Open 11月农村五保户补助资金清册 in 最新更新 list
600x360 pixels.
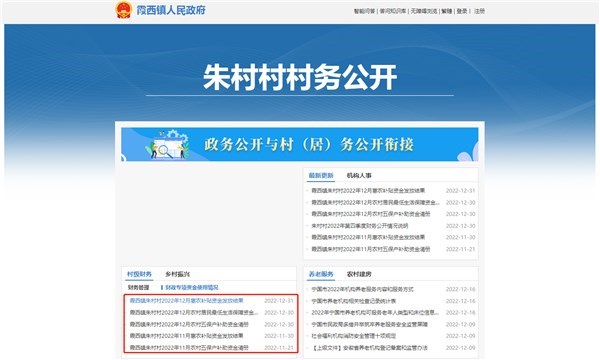click(x=371, y=249)
